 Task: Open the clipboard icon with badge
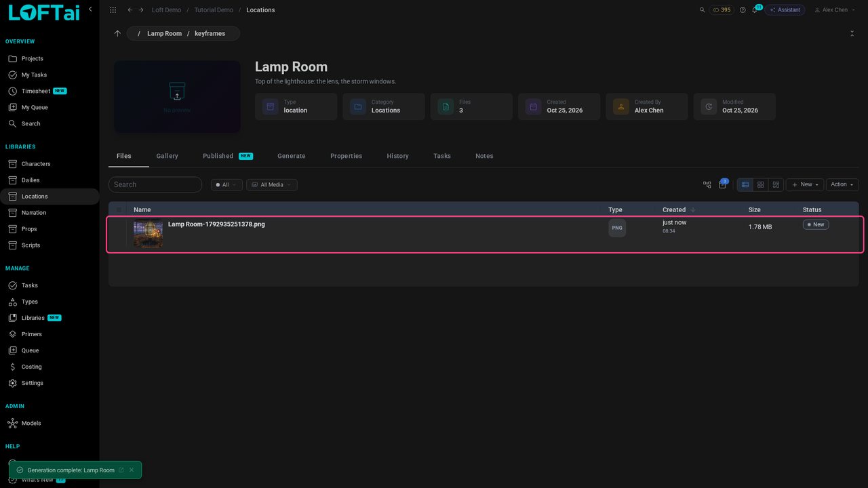point(722,184)
